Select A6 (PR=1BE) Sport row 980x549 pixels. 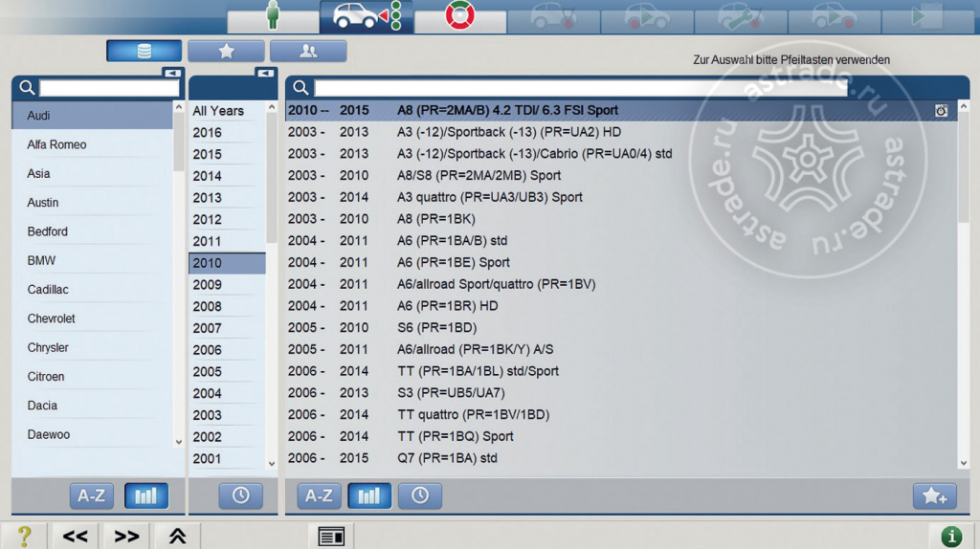(621, 262)
